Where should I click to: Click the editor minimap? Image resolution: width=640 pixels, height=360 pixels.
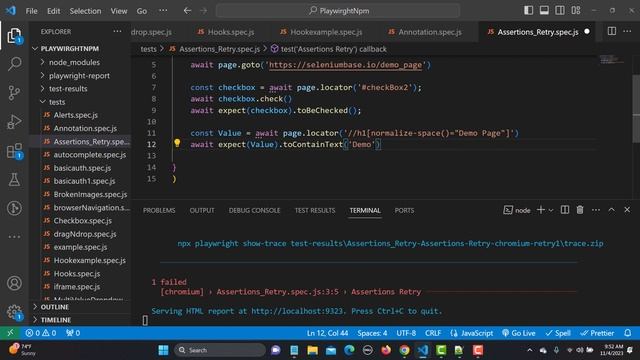coord(611,60)
